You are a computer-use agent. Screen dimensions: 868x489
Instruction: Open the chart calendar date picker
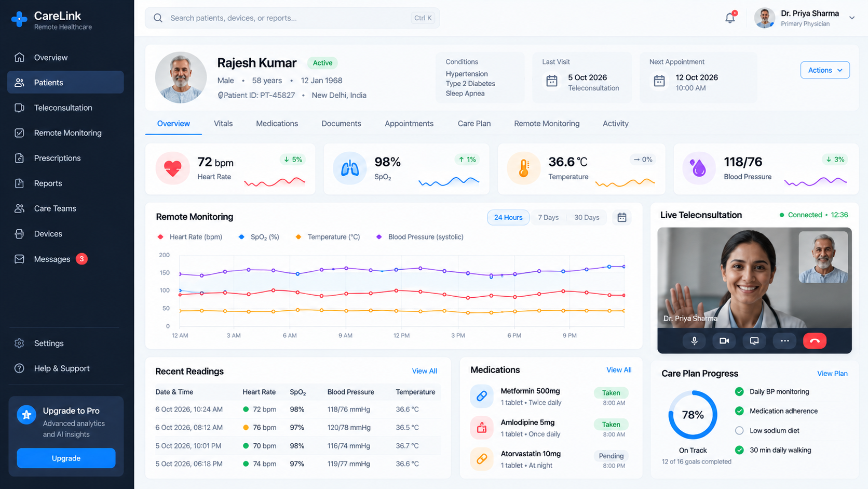click(x=621, y=217)
